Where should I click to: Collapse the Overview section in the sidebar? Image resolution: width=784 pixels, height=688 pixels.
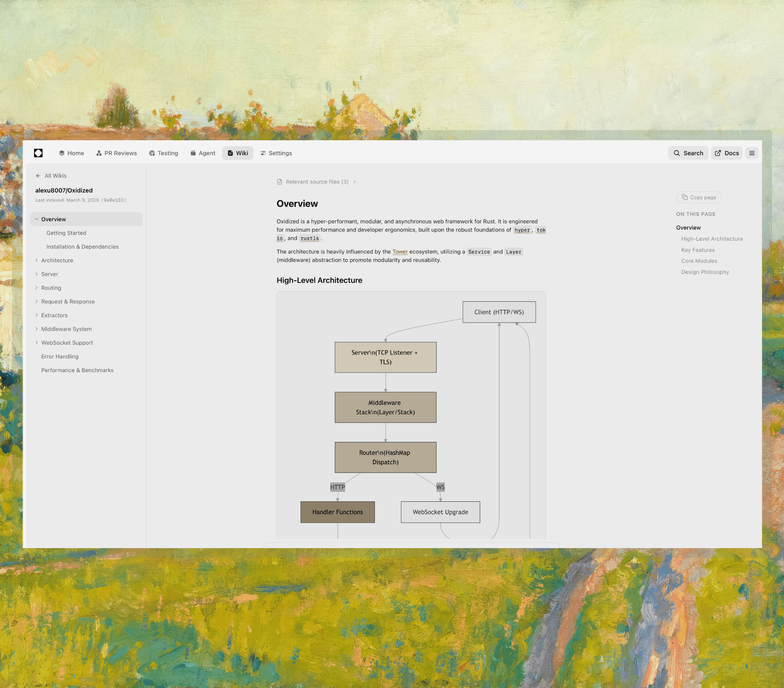click(x=37, y=219)
